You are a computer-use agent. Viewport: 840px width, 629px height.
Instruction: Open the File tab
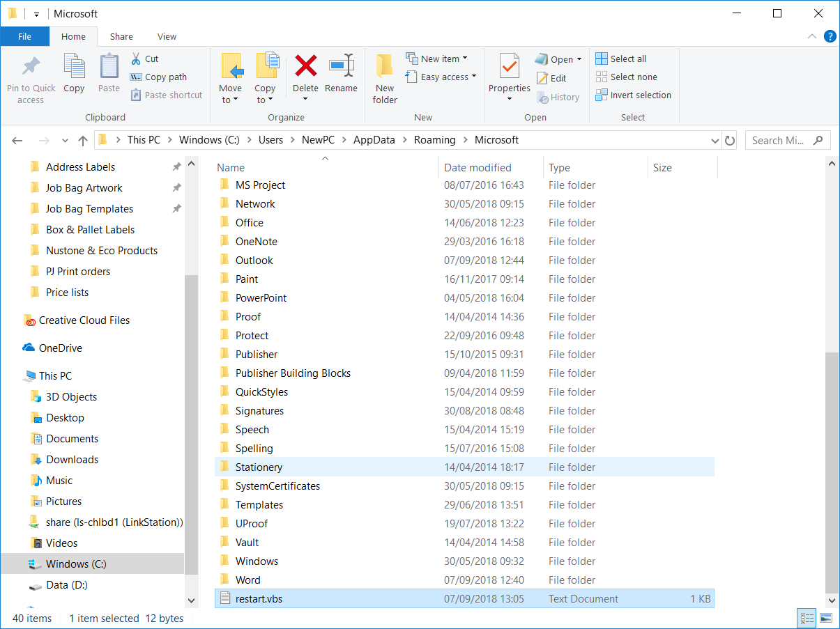point(24,36)
